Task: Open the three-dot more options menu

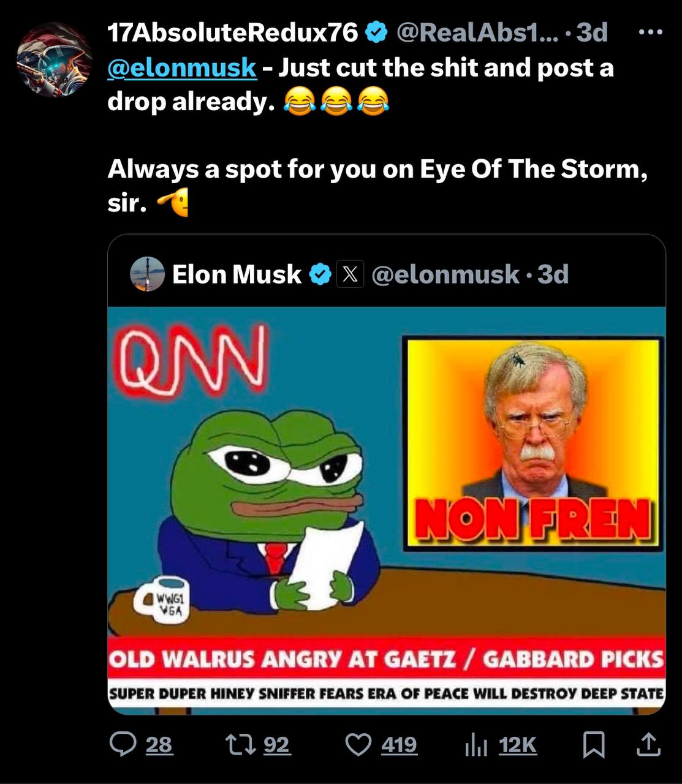Action: (650, 32)
